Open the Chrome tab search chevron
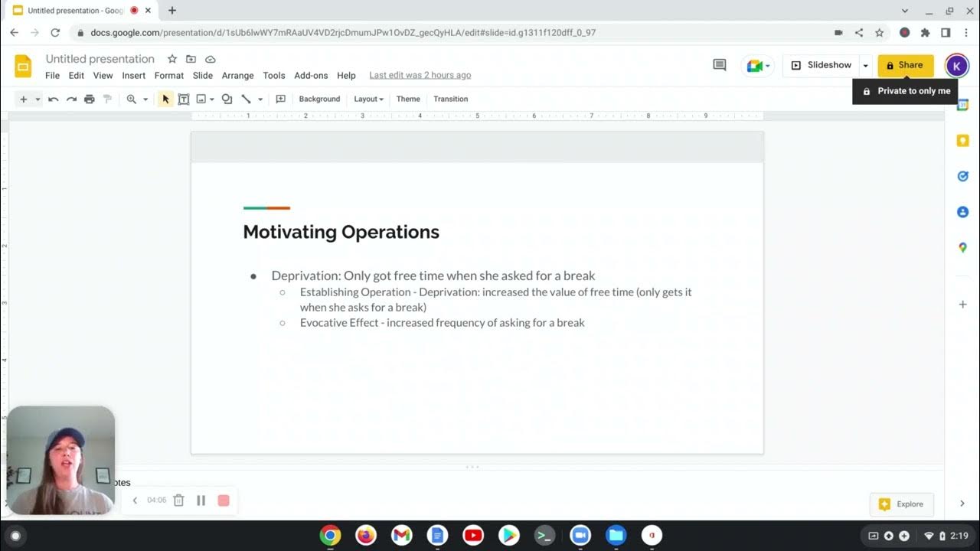Viewport: 980px width, 551px height. click(905, 11)
